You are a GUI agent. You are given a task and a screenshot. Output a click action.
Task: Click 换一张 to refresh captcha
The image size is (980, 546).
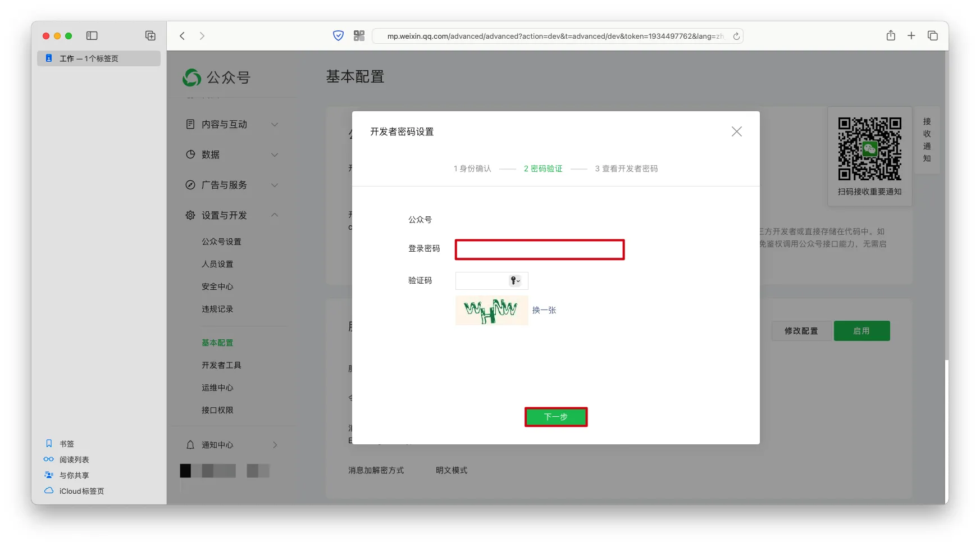point(544,310)
